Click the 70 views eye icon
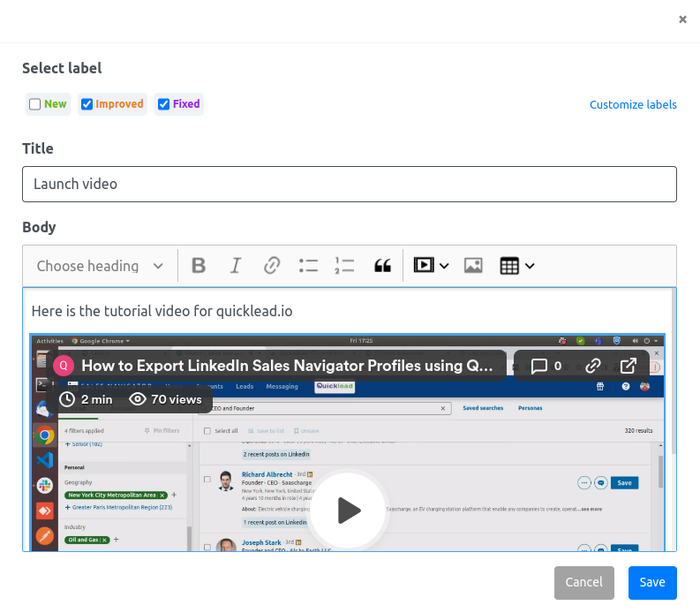This screenshot has width=700, height=613. point(138,399)
